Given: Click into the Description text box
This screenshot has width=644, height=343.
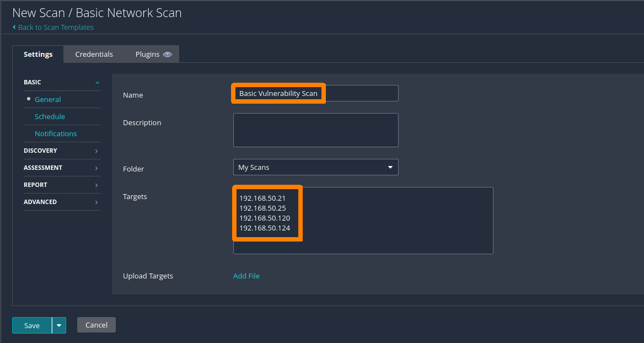Looking at the screenshot, I should 315,130.
